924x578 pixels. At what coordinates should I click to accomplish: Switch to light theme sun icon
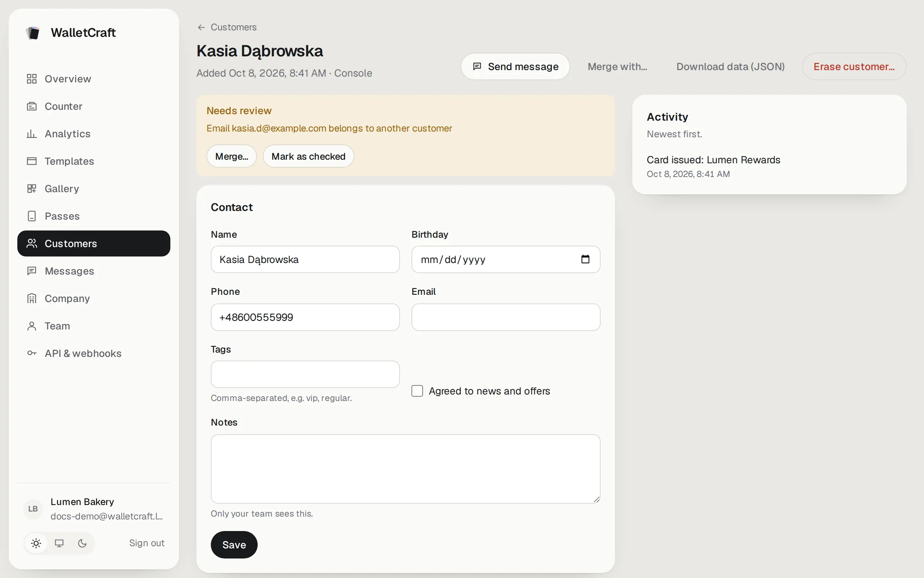click(36, 543)
